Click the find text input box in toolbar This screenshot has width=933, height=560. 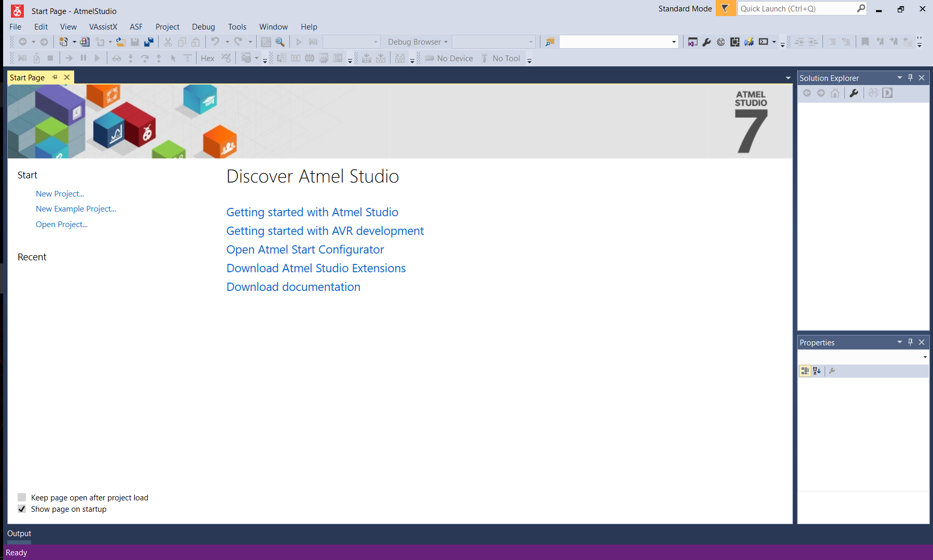coord(615,42)
